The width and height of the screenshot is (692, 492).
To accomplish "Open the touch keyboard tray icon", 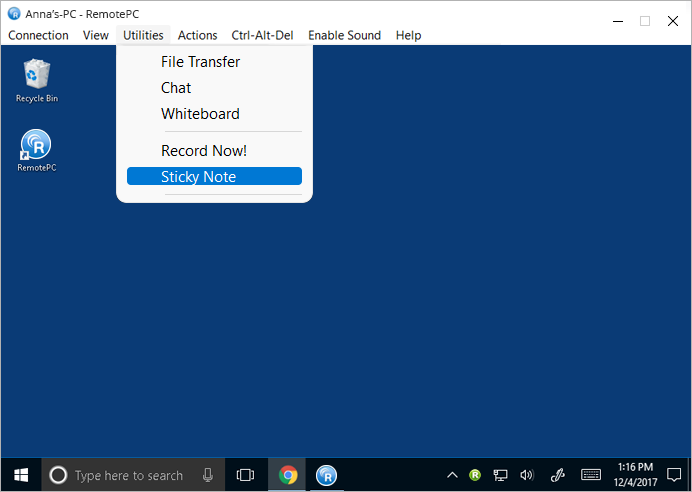I will pos(590,475).
